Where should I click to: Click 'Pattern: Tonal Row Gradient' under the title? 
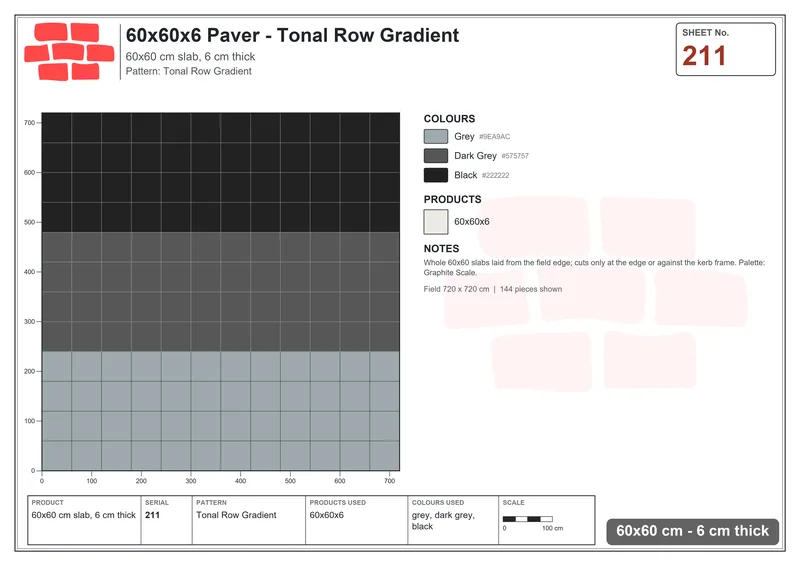click(x=189, y=71)
